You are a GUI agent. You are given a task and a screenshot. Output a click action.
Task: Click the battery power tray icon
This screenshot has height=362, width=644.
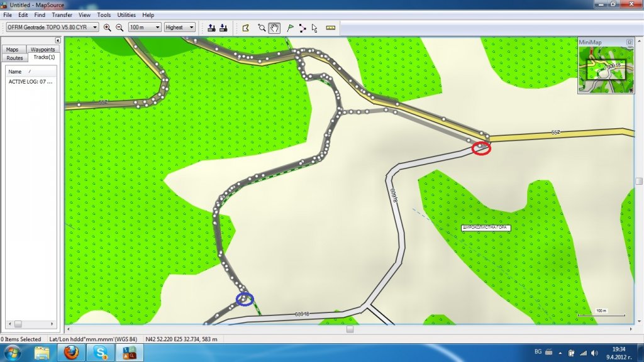coord(571,353)
